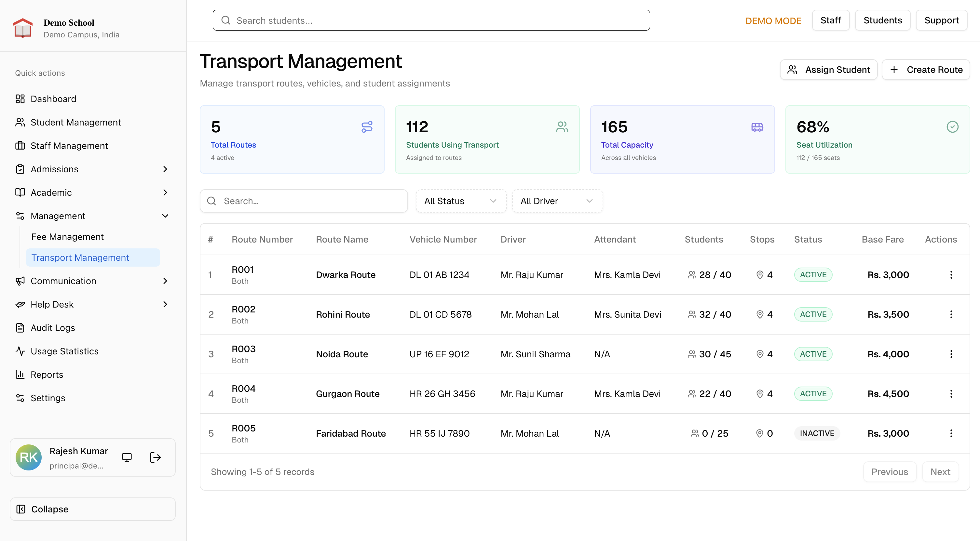Viewport: 980px width, 541px height.
Task: Click the monitor display icon in profile card
Action: point(127,457)
